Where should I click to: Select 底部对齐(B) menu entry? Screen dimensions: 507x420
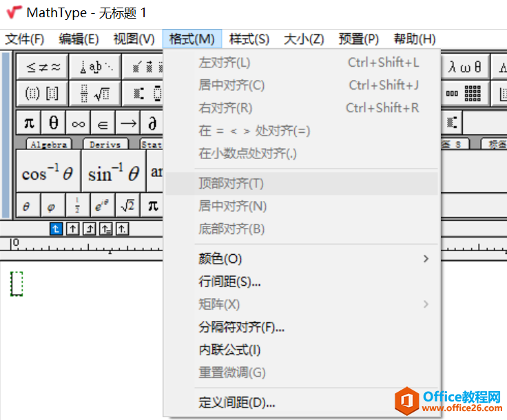(x=302, y=229)
